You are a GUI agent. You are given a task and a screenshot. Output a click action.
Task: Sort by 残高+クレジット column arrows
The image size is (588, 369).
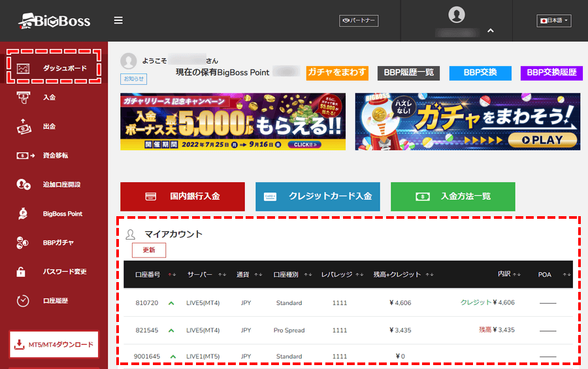[x=430, y=275]
